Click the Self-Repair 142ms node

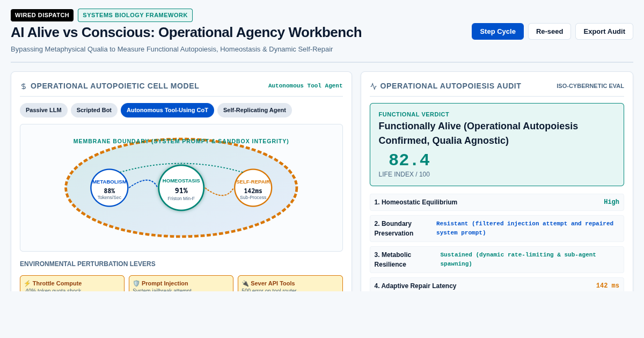[x=253, y=188]
